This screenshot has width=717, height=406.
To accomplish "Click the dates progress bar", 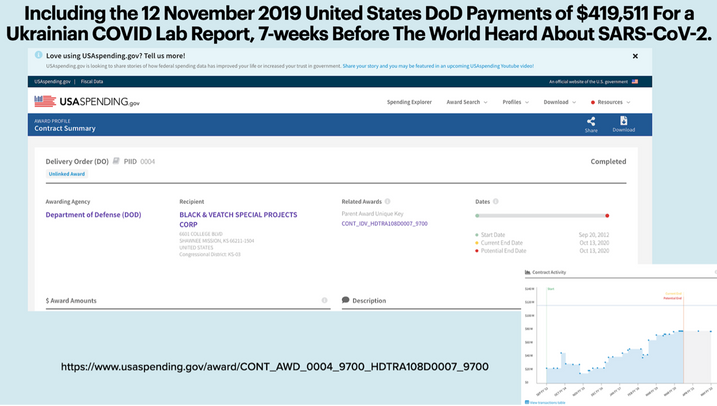I will 542,215.
